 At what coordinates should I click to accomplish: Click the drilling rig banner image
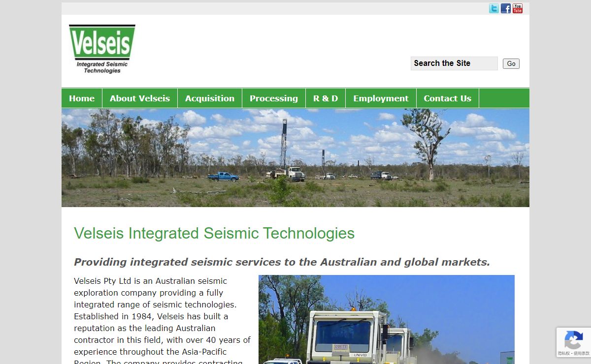point(295,158)
